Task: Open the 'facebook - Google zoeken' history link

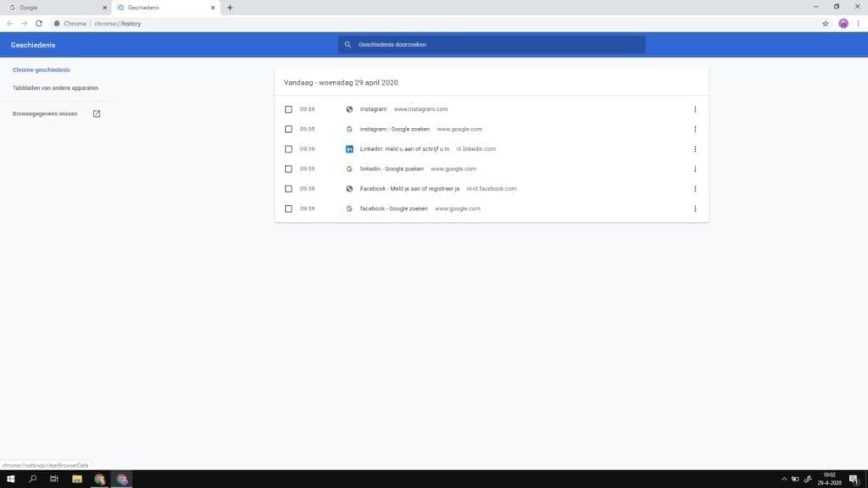Action: point(393,209)
